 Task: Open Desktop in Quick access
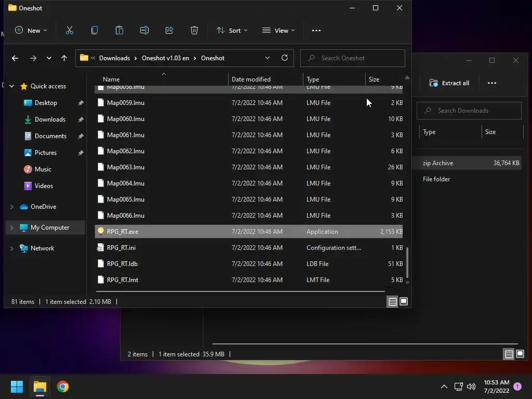46,103
